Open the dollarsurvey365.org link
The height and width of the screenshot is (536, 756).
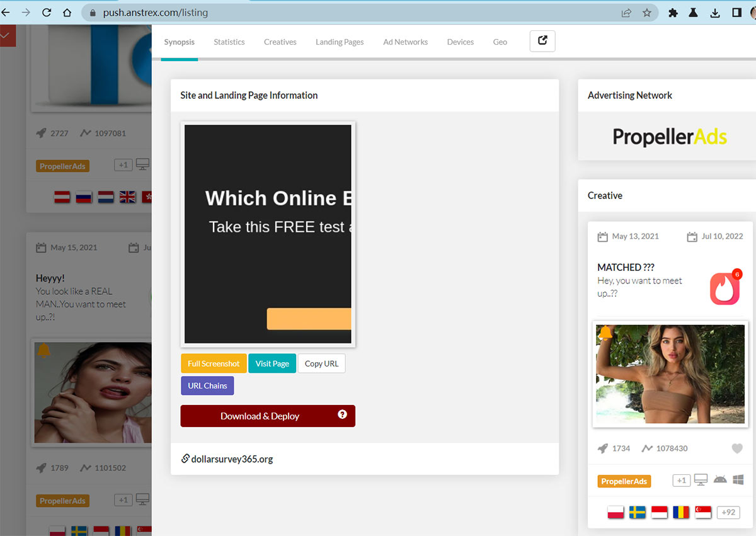tap(232, 459)
